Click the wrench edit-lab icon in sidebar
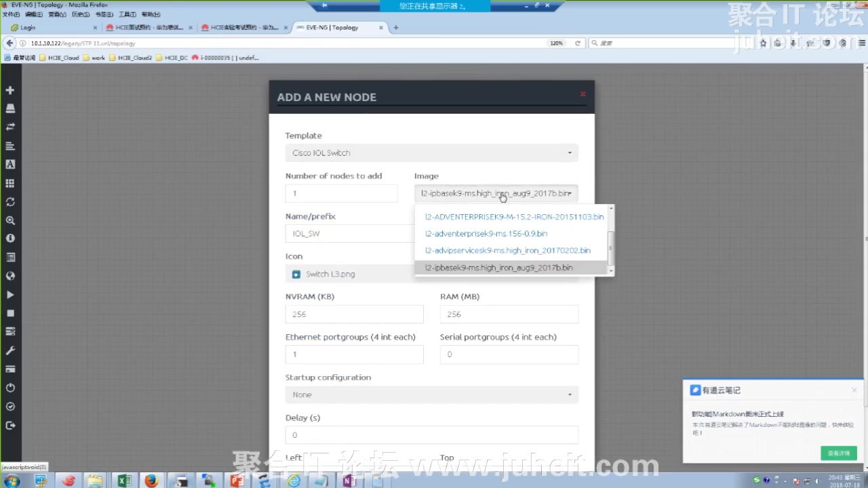Viewport: 868px width, 488px height. click(x=10, y=350)
